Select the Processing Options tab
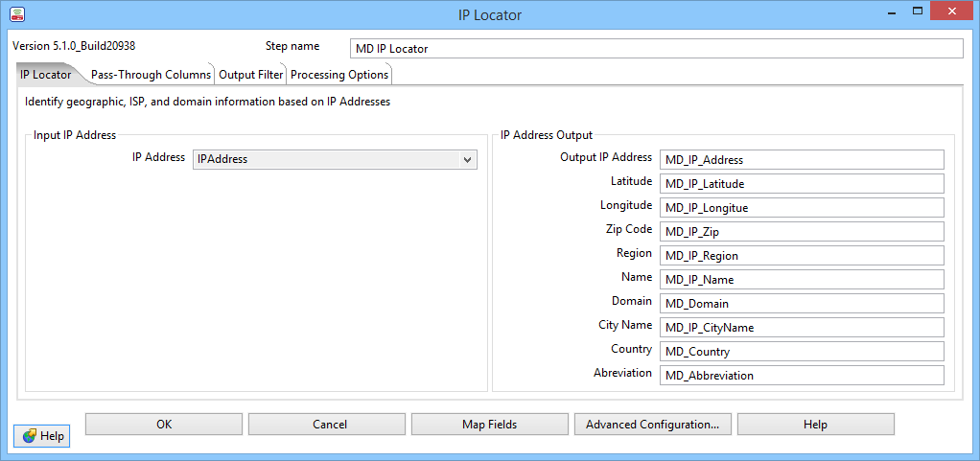The height and width of the screenshot is (461, 980). pos(339,75)
